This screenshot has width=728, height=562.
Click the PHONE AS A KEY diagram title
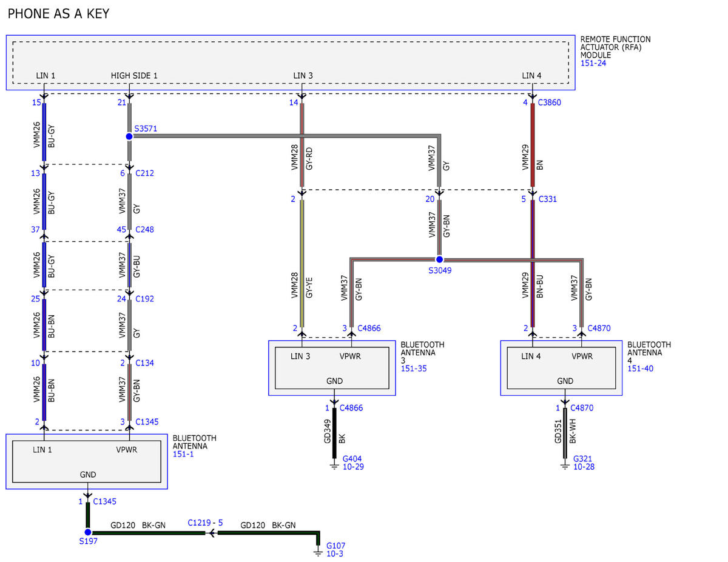(x=59, y=13)
